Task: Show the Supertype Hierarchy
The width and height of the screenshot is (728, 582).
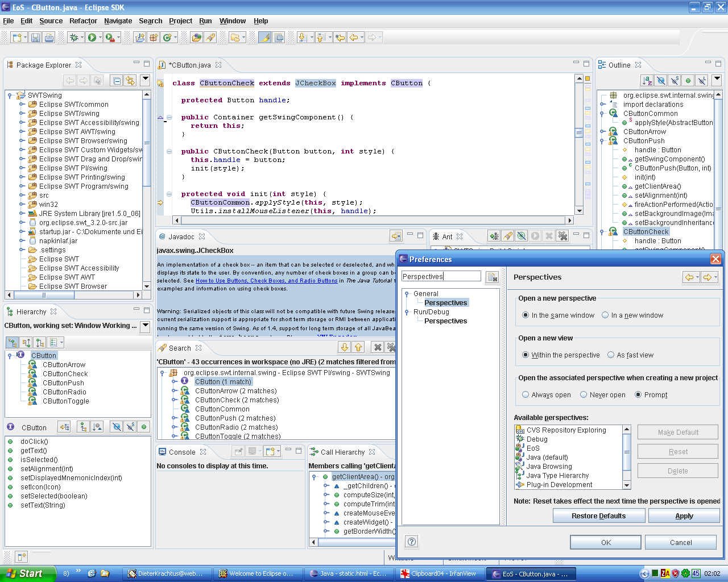Action: (x=26, y=343)
